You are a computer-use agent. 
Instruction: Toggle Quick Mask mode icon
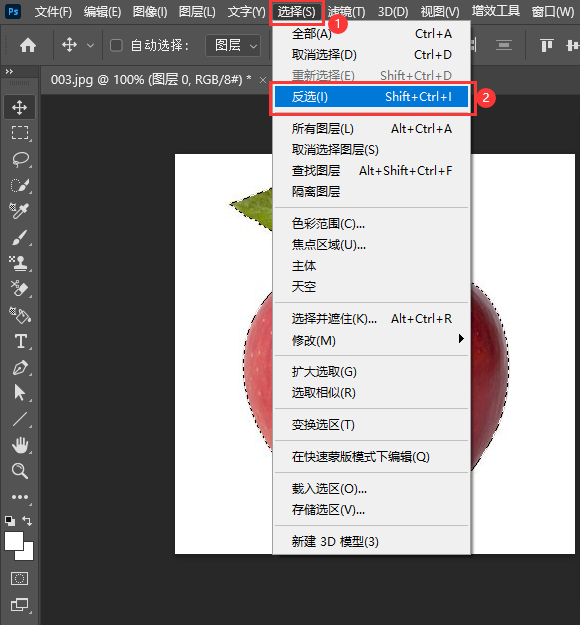point(20,578)
